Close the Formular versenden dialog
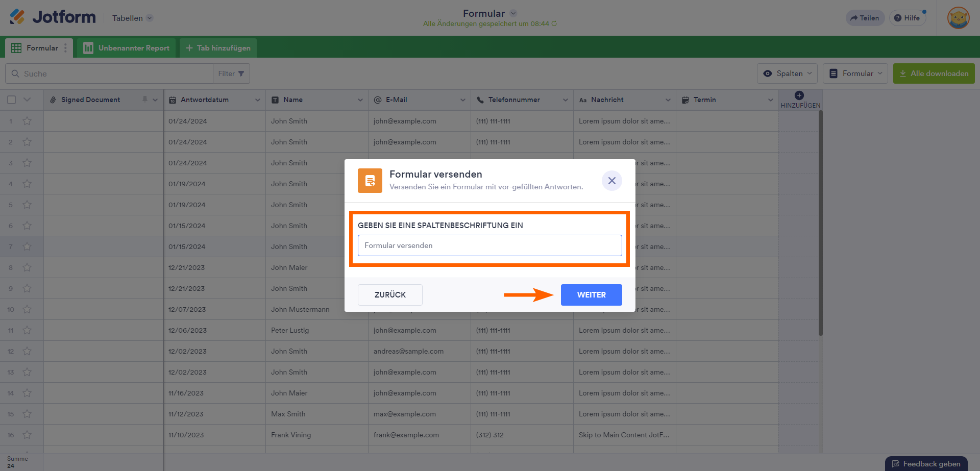This screenshot has width=980, height=471. (x=611, y=181)
